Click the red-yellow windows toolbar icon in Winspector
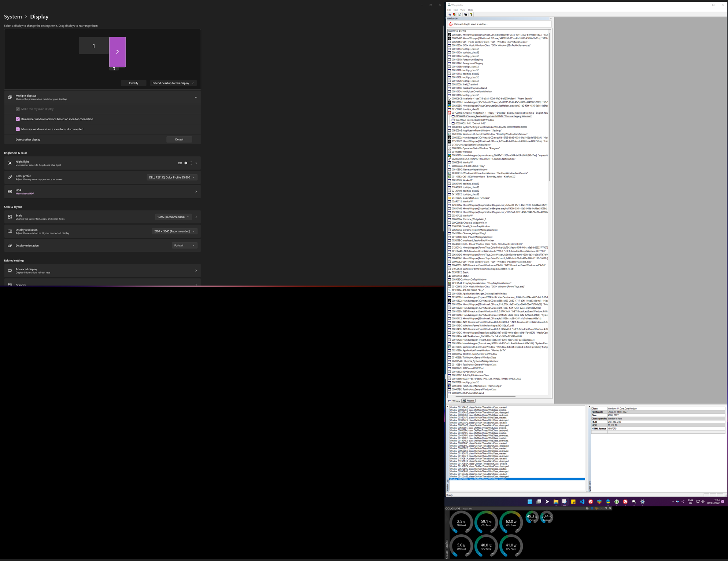Screen dimensions: 728x561 [x=454, y=15]
